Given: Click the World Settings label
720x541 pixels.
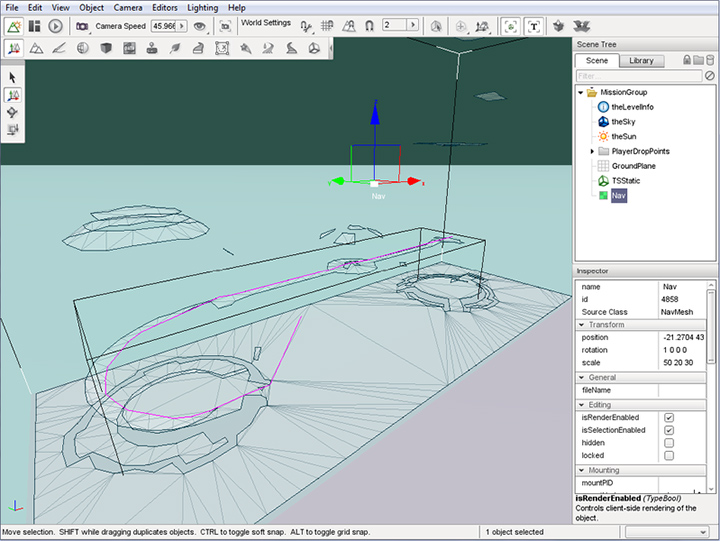Looking at the screenshot, I should (266, 22).
